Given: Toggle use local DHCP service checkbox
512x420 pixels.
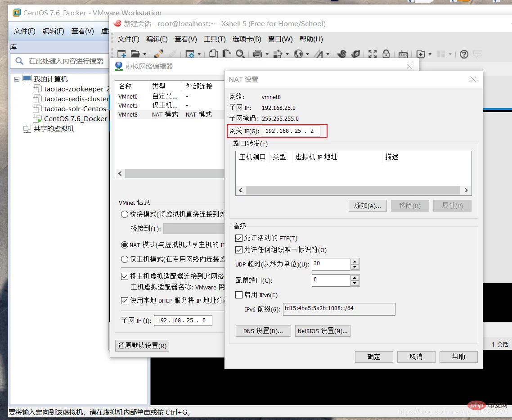Looking at the screenshot, I should [x=125, y=300].
